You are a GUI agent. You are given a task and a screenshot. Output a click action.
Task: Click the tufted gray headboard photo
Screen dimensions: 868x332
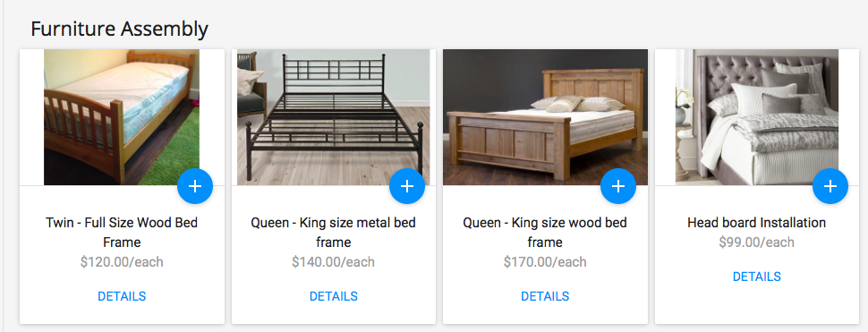(757, 116)
